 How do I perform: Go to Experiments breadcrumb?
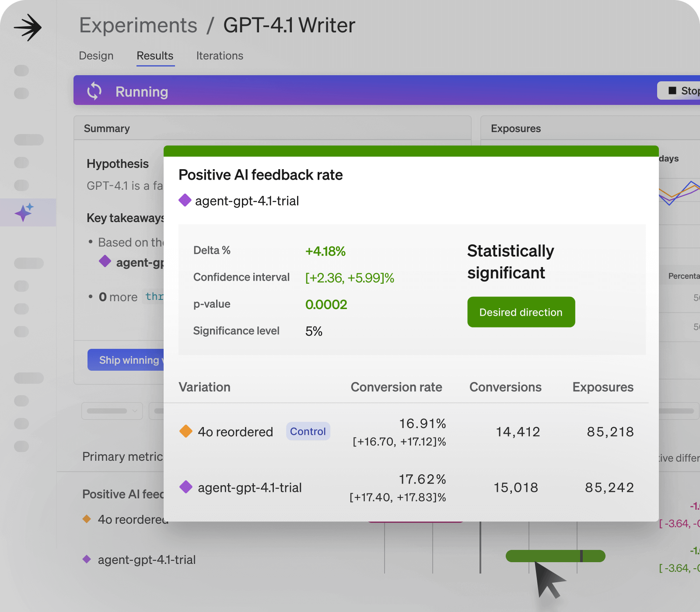(x=138, y=25)
